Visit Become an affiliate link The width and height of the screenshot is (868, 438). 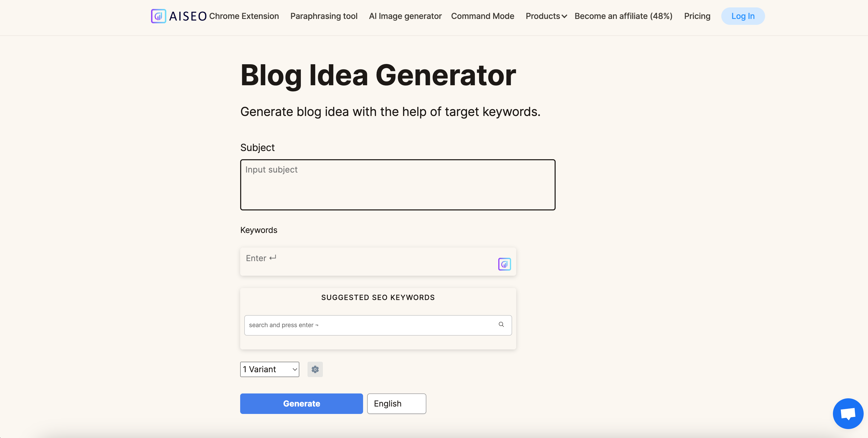point(623,16)
